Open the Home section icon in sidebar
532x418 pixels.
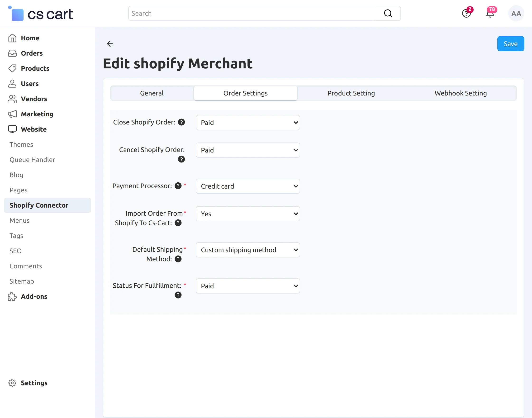pyautogui.click(x=13, y=38)
